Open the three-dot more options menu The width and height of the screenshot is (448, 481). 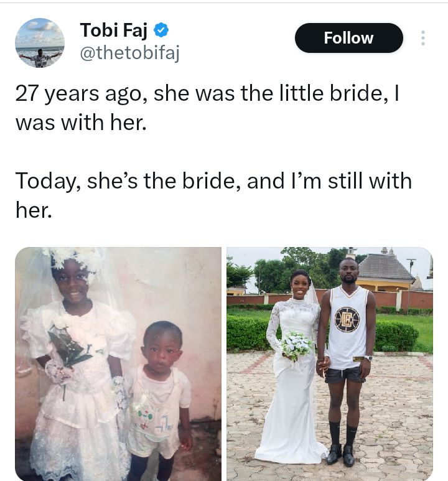423,38
